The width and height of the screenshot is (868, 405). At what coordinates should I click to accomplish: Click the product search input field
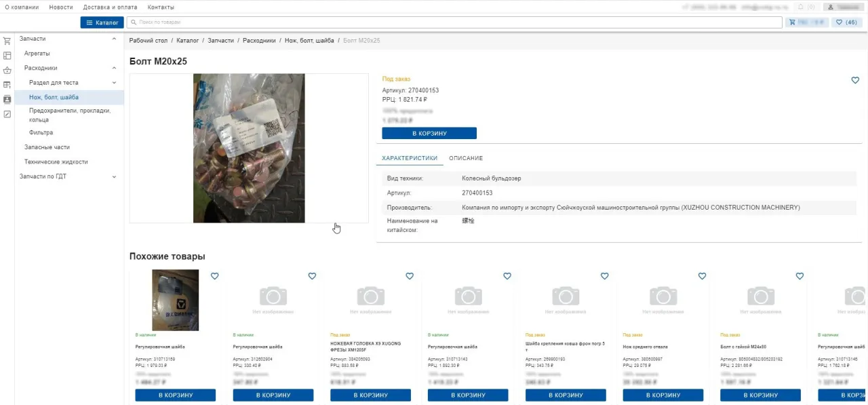point(454,22)
